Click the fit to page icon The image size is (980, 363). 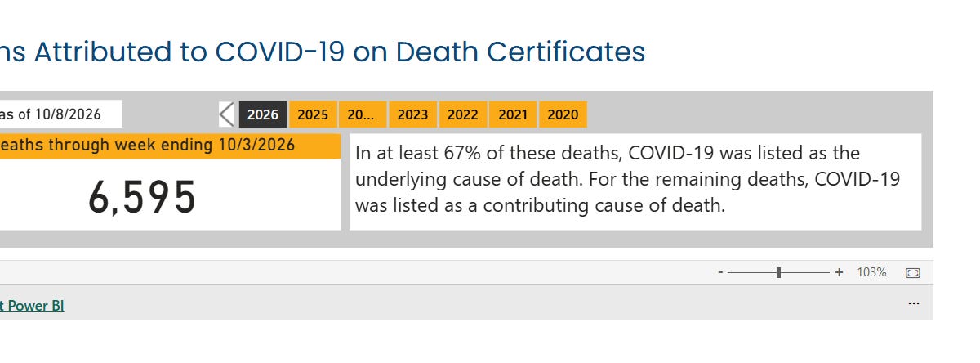[x=913, y=272]
